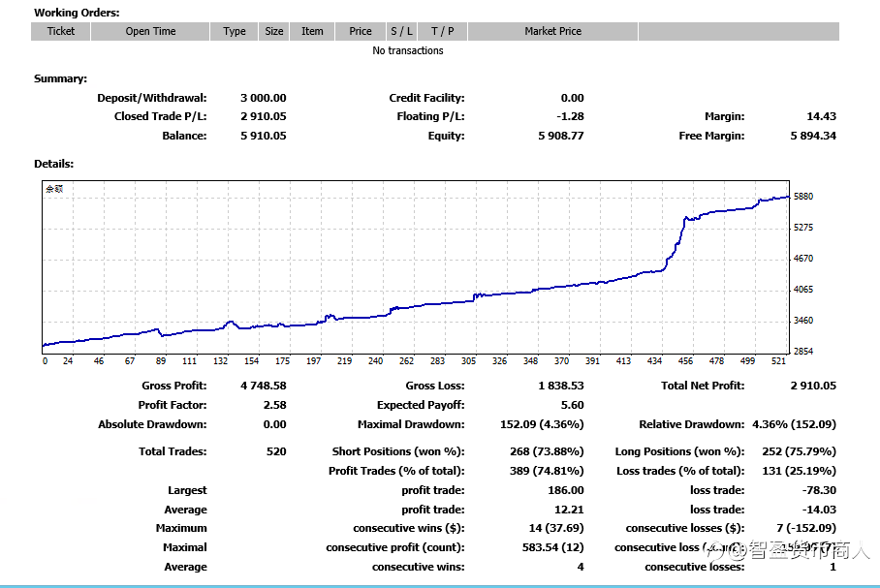Click the Free Margin value 5 894.34
Image resolution: width=880 pixels, height=588 pixels.
point(813,136)
